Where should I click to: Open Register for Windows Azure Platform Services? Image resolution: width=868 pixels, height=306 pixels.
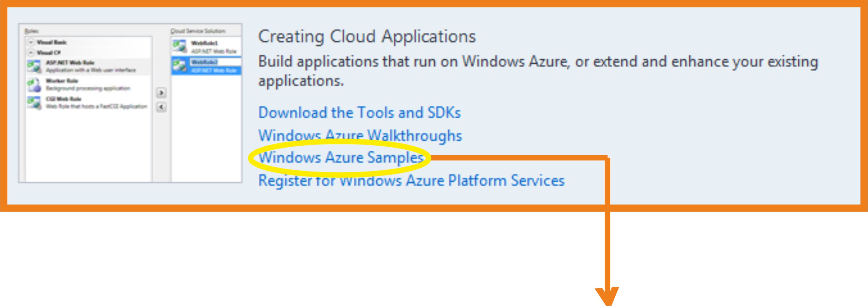pos(411,181)
